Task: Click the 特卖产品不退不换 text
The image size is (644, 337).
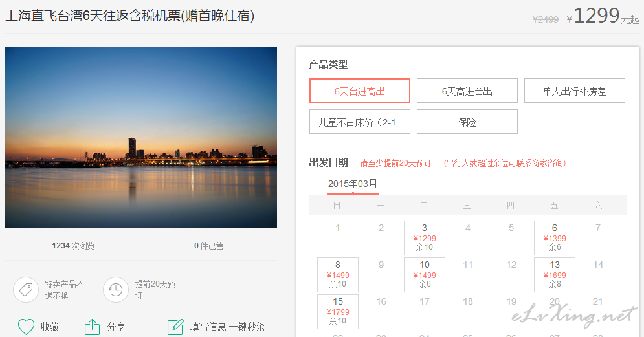Action: pyautogui.click(x=65, y=290)
